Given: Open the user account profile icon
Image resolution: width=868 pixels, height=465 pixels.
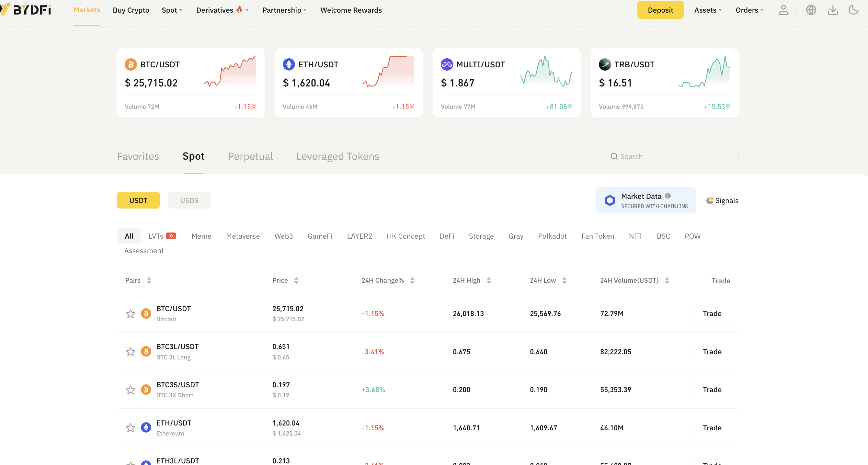Looking at the screenshot, I should point(783,10).
